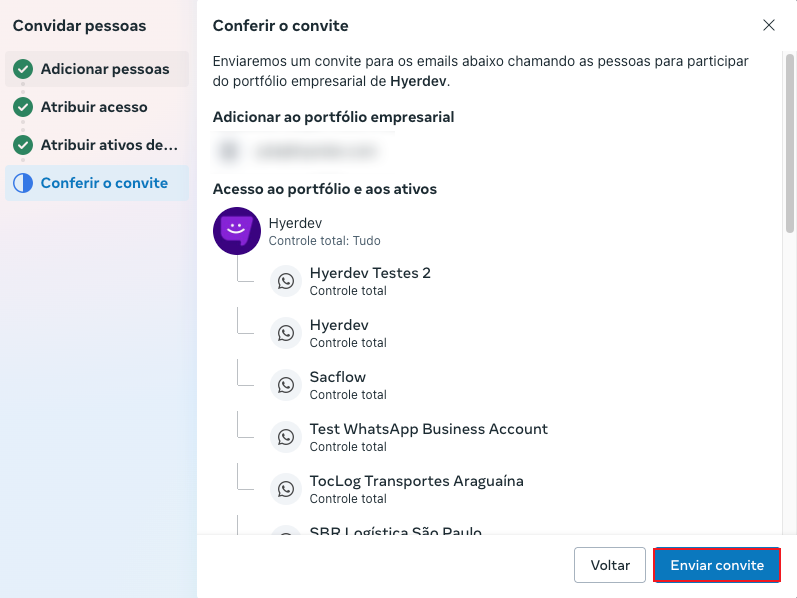Click the WhatsApp icon beside Hyerdev Testes 2
The height and width of the screenshot is (598, 797).
[x=286, y=282]
